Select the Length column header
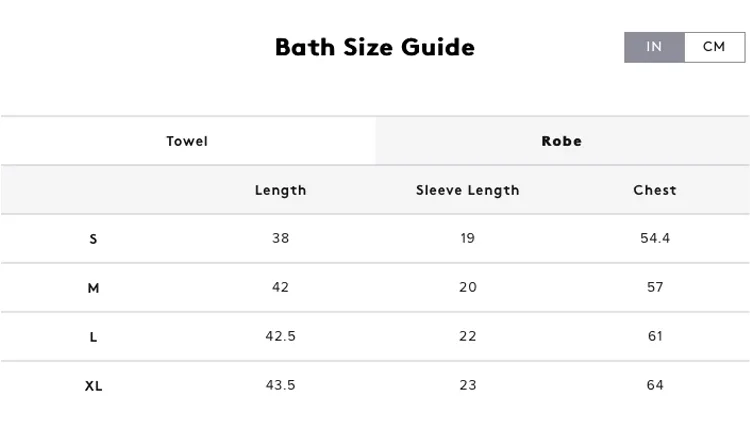This screenshot has height=429, width=750. point(280,190)
